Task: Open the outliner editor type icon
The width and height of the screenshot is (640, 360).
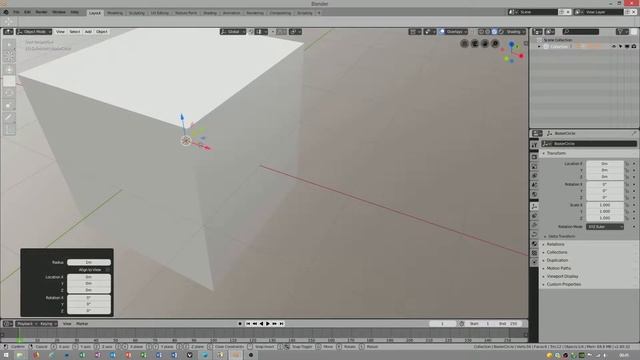Action: click(537, 31)
